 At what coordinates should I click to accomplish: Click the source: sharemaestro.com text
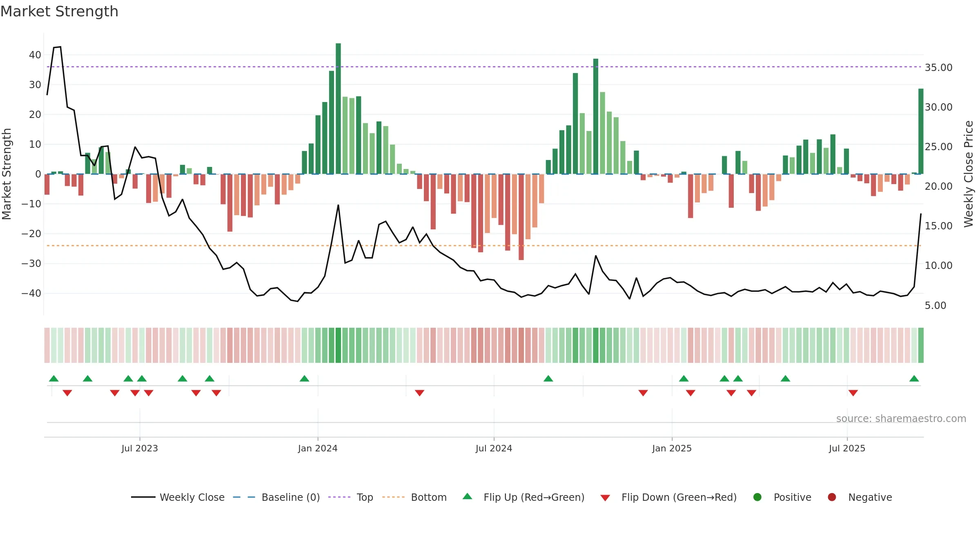pyautogui.click(x=901, y=418)
